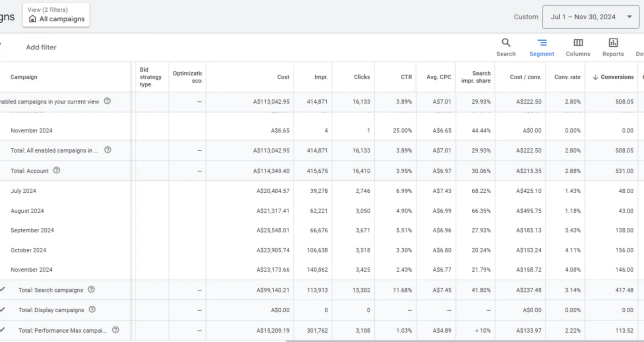The width and height of the screenshot is (644, 342).
Task: Sort by the Conv. rate column header
Action: pyautogui.click(x=568, y=77)
